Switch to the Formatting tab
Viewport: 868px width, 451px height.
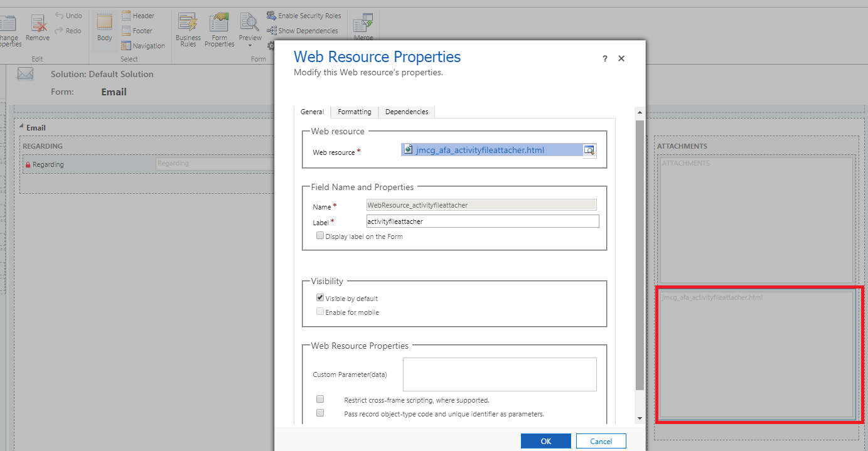[x=354, y=112]
